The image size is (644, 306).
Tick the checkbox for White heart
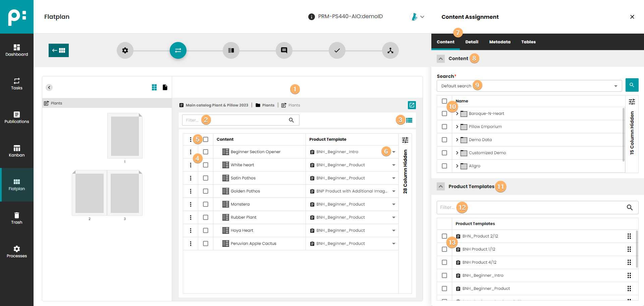point(206,165)
